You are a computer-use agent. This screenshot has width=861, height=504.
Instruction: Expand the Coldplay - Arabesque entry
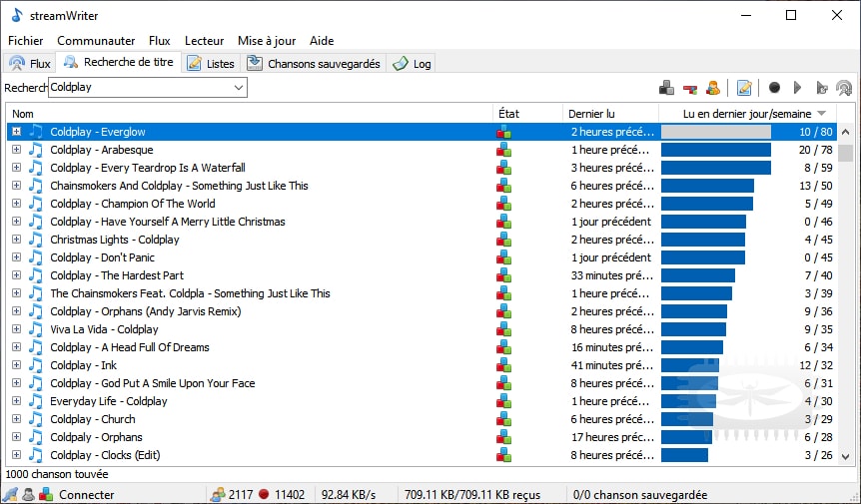click(16, 150)
